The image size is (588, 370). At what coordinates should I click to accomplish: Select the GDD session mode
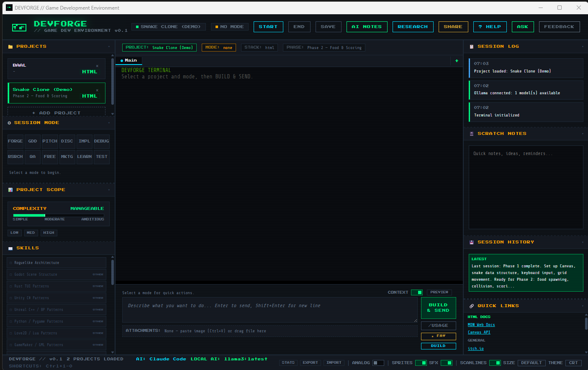coord(33,141)
